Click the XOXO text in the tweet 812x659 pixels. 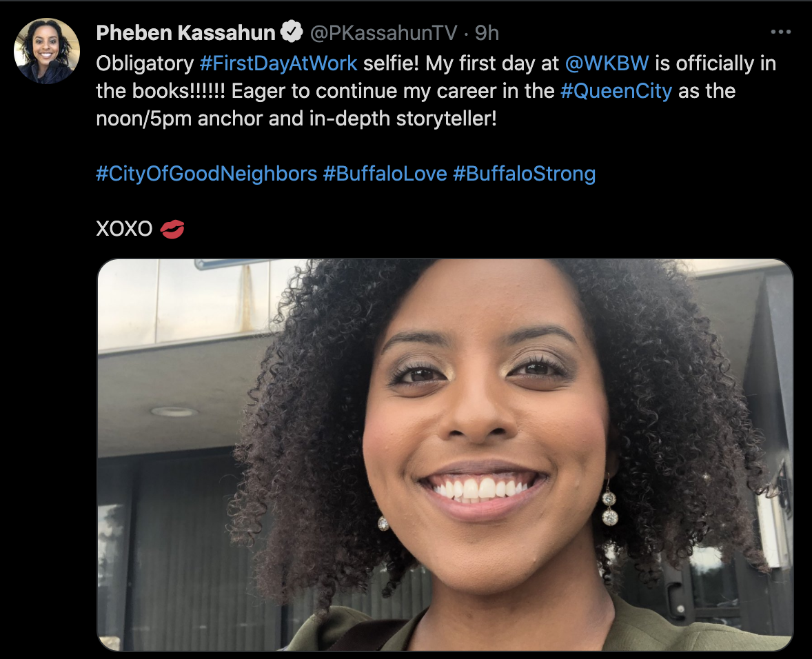pos(124,229)
